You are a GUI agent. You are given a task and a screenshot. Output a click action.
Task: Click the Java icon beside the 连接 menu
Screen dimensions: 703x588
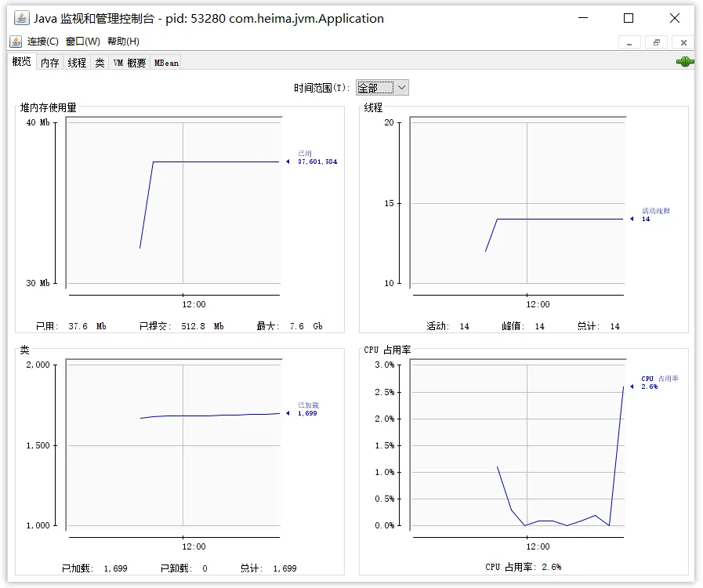point(16,42)
